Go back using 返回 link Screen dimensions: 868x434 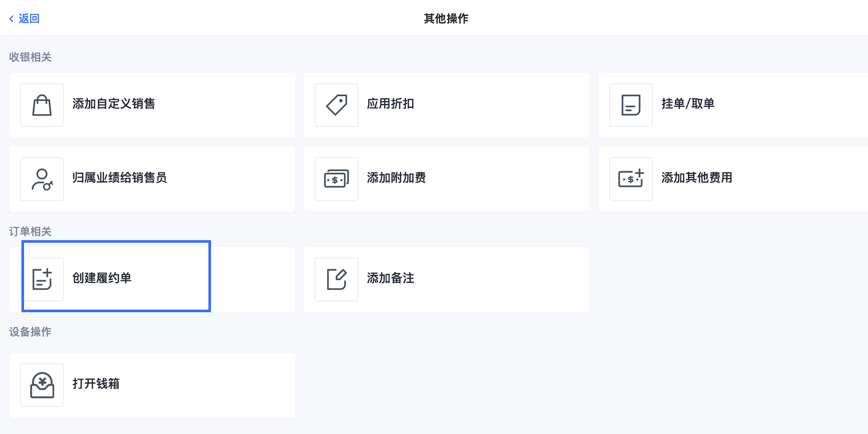coord(29,18)
